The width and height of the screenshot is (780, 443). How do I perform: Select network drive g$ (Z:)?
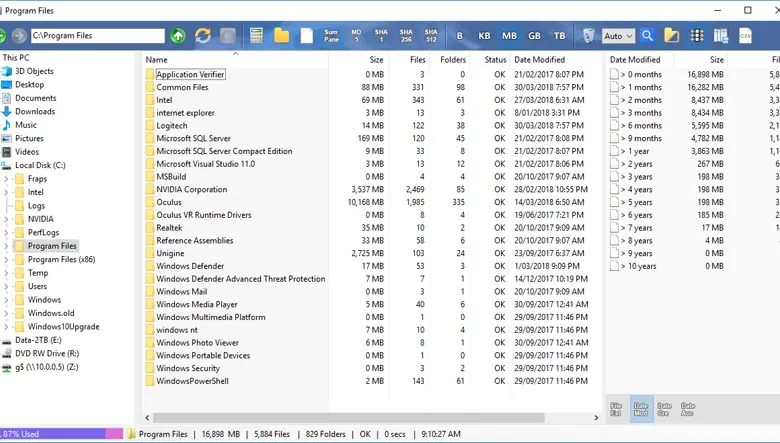[x=46, y=367]
